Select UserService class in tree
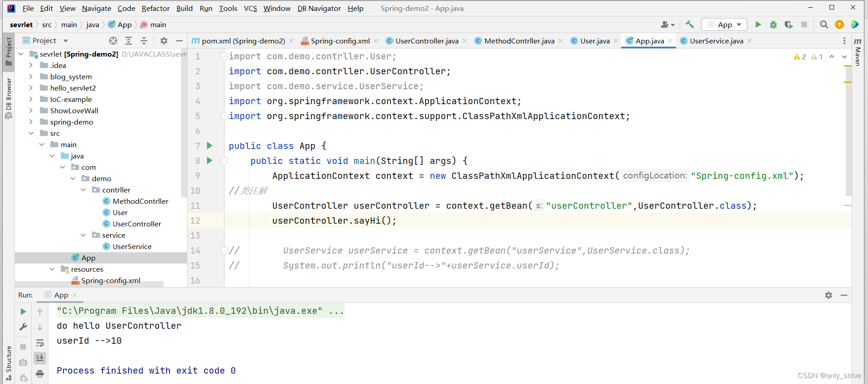Image resolution: width=868 pixels, height=384 pixels. 132,246
